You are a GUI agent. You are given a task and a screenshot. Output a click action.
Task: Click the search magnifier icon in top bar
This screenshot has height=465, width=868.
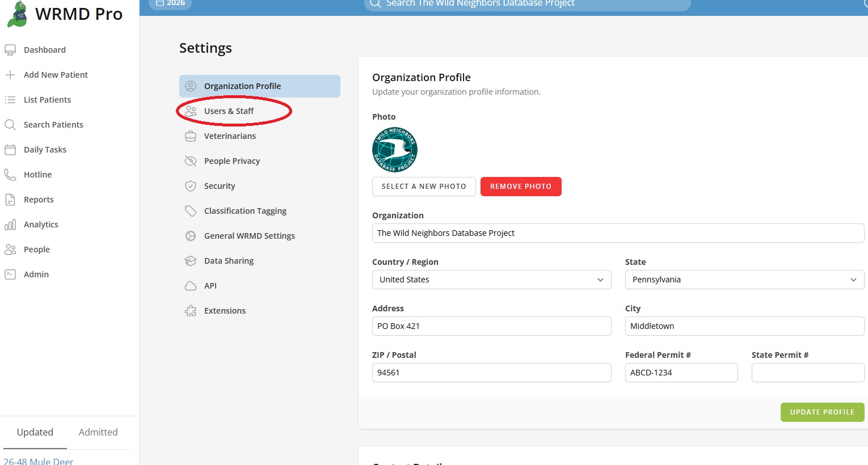point(375,3)
